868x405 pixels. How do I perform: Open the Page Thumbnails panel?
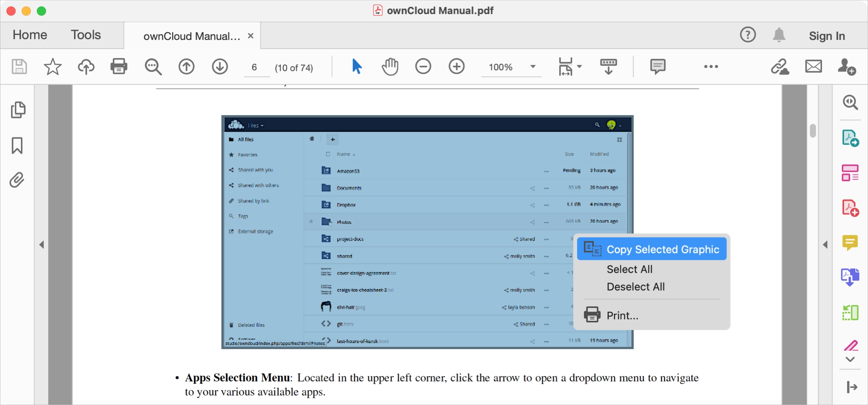(x=18, y=110)
